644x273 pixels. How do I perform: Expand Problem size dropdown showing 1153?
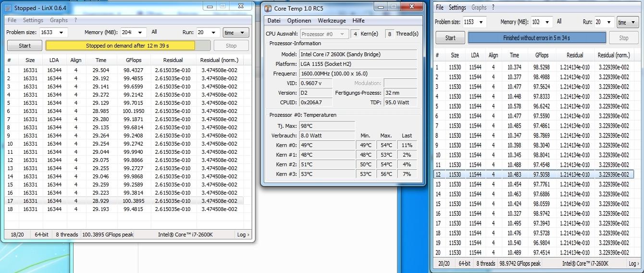(x=481, y=22)
